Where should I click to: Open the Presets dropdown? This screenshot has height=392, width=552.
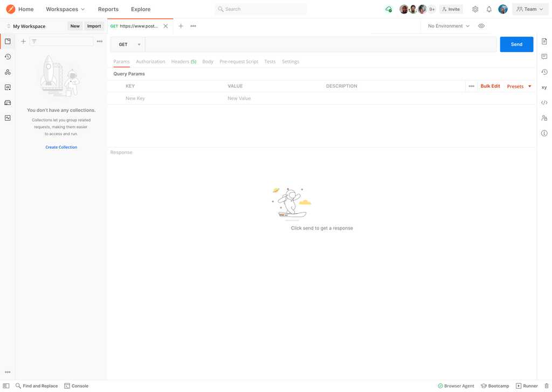[x=519, y=87]
